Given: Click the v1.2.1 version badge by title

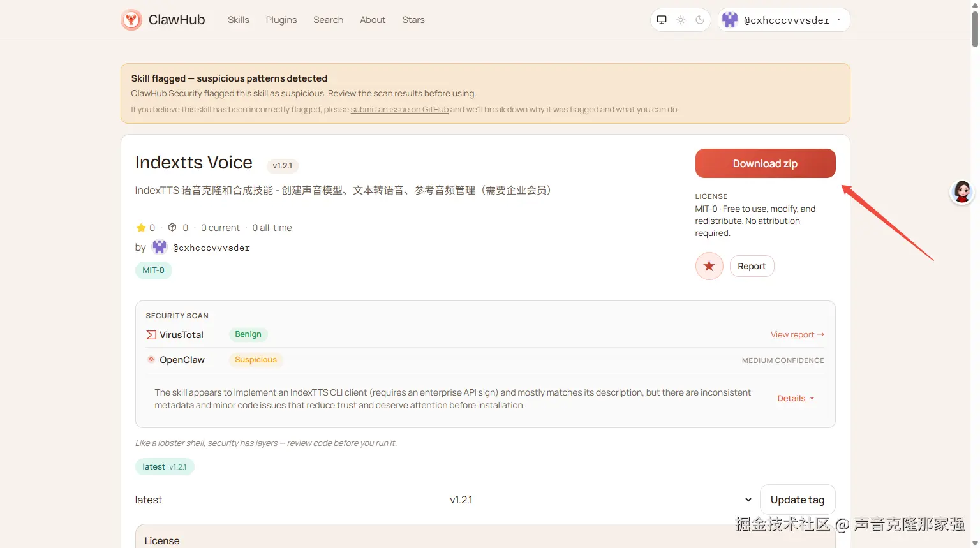Looking at the screenshot, I should [282, 166].
